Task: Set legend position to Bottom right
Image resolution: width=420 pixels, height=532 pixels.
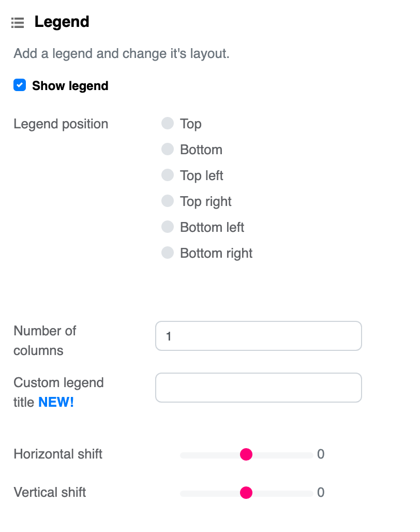Action: [168, 253]
